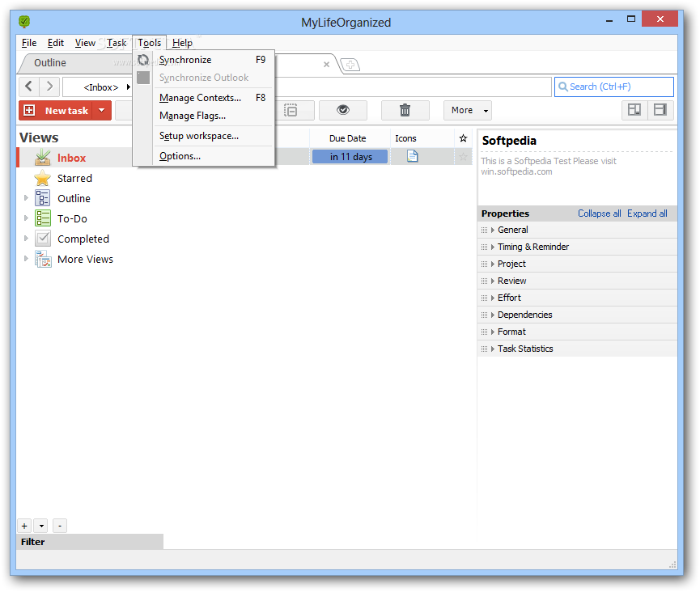Click the Due Date column header
The width and height of the screenshot is (700, 592).
coord(347,138)
